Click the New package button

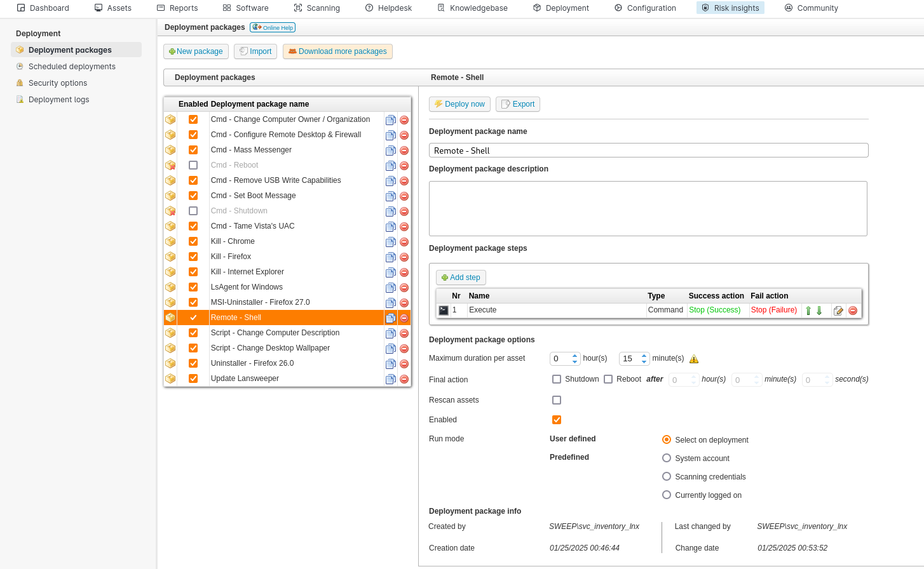[196, 51]
